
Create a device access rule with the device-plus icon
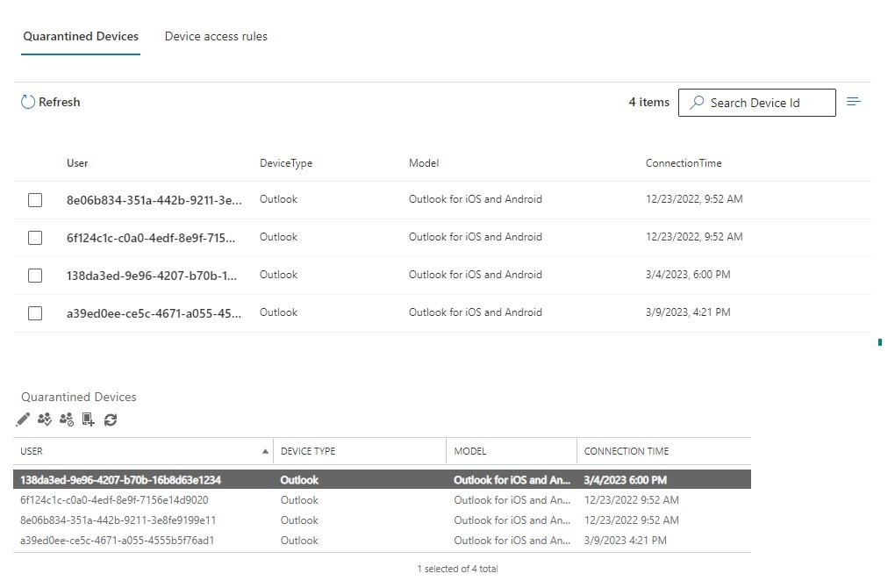click(x=88, y=419)
